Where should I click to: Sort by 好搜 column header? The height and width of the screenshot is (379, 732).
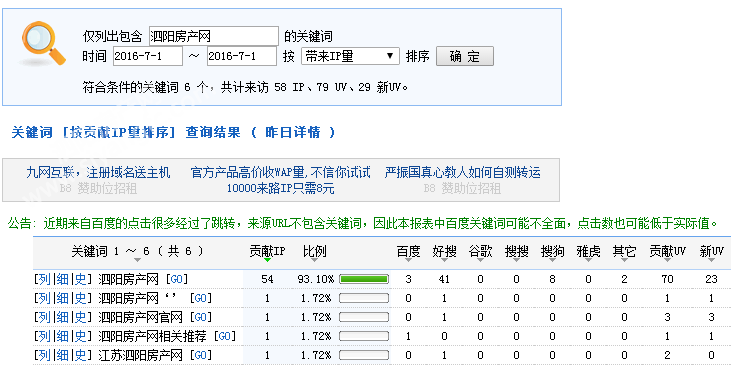pyautogui.click(x=444, y=252)
